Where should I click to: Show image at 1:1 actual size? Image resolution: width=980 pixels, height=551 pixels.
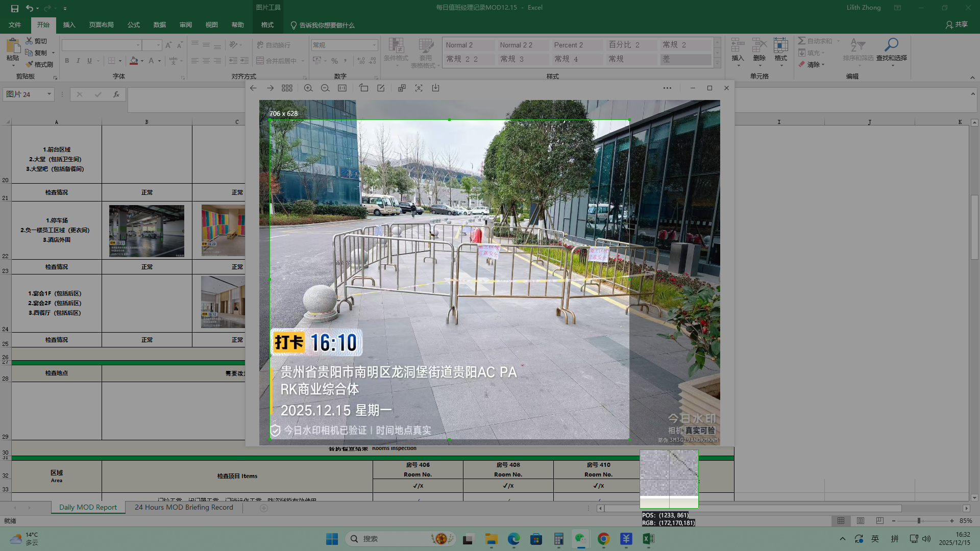[x=342, y=88]
